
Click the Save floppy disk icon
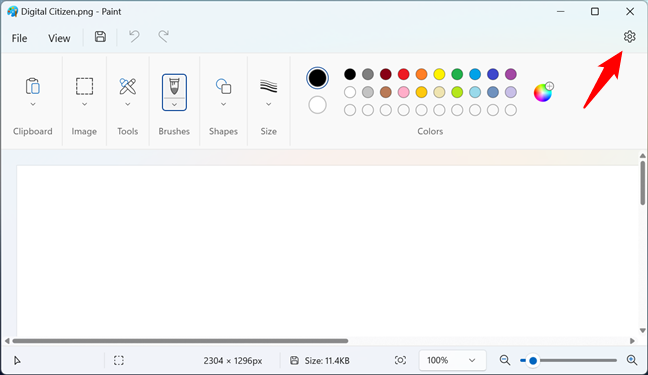coord(100,37)
